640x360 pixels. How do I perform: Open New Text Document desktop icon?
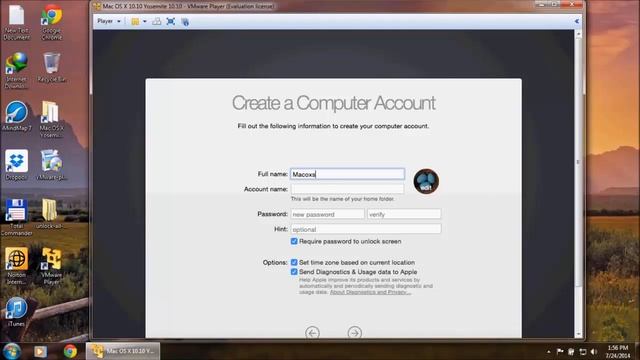click(x=16, y=22)
